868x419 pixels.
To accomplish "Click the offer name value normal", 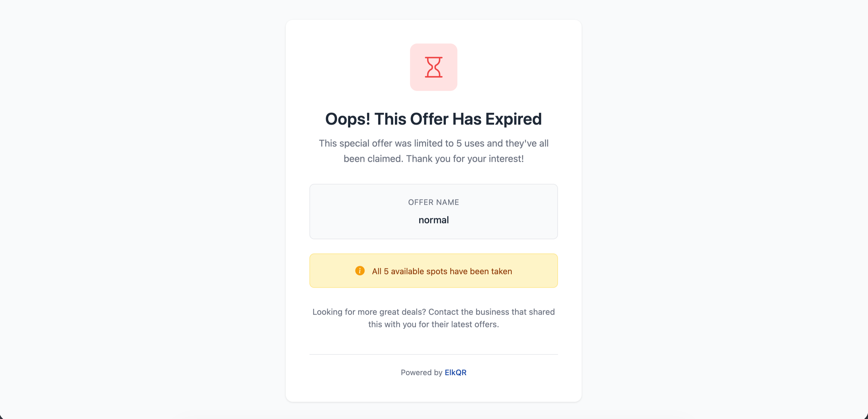I will coord(434,220).
